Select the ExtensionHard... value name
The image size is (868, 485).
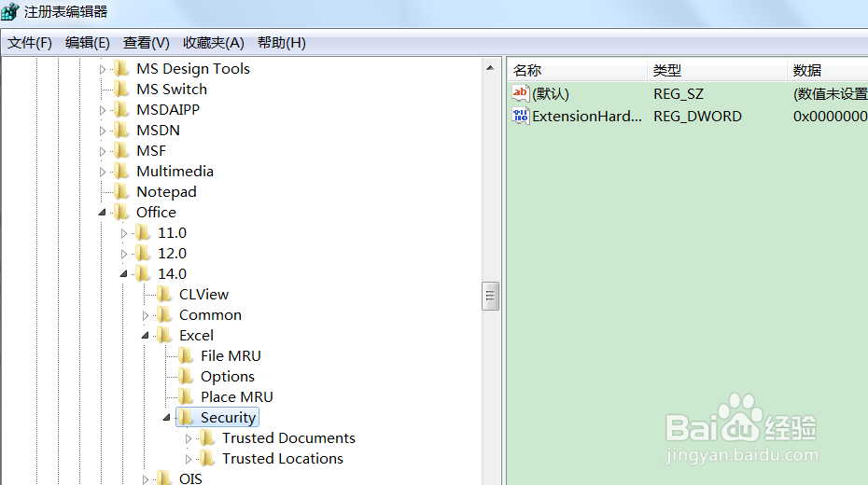tap(587, 117)
